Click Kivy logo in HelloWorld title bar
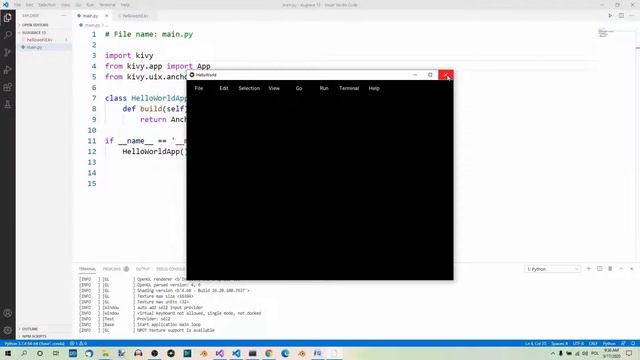This screenshot has height=360, width=640. [192, 75]
